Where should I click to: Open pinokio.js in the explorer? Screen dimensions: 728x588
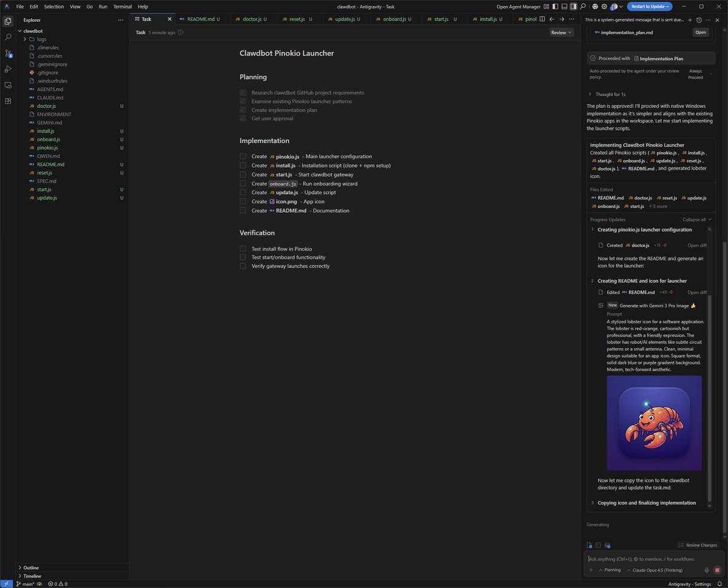click(47, 148)
